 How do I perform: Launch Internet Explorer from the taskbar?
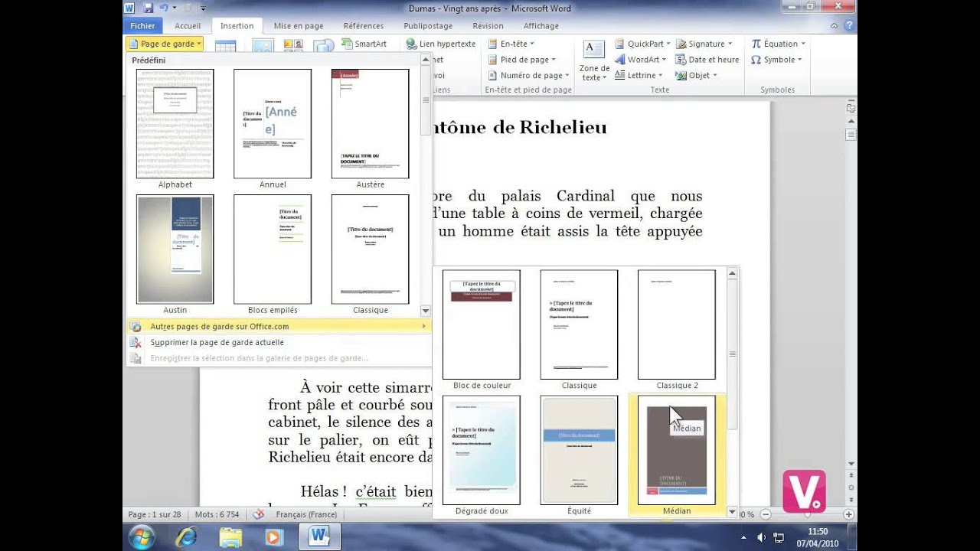coord(186,537)
